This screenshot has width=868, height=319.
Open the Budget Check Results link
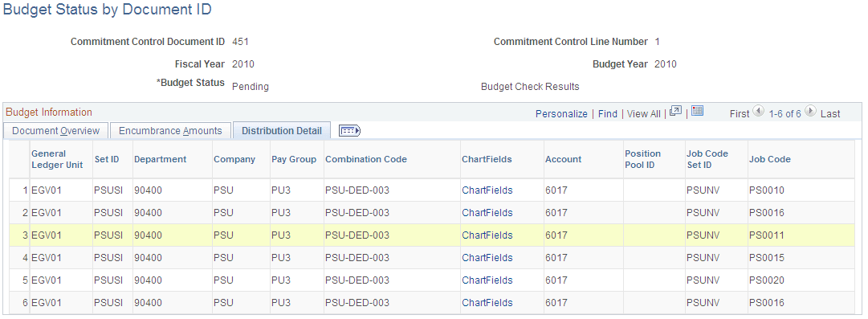click(x=530, y=87)
